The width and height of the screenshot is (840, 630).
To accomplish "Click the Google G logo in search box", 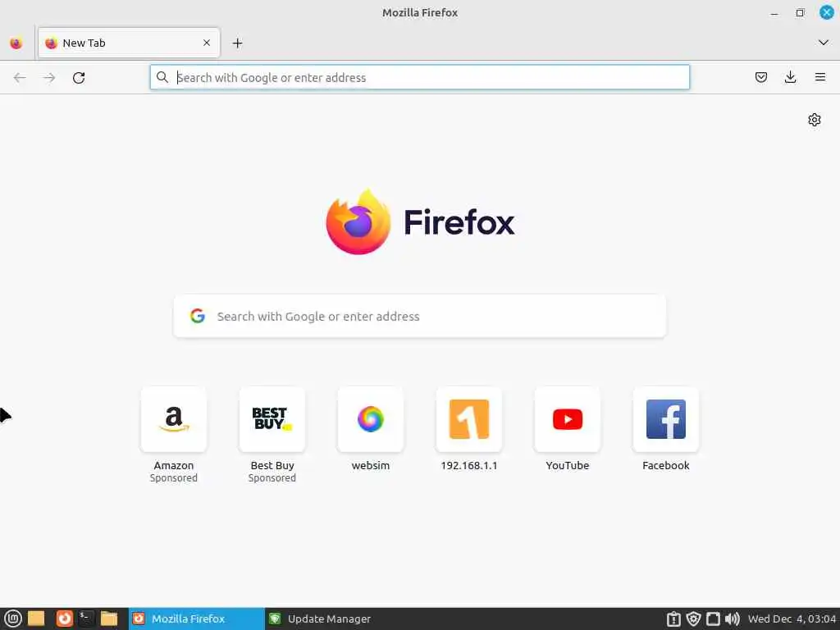I will click(198, 316).
